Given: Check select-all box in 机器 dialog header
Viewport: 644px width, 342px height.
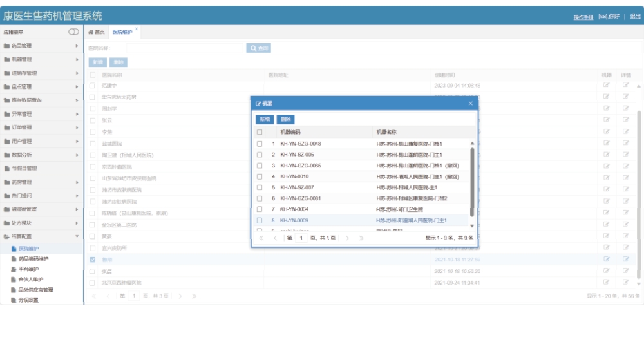Looking at the screenshot, I should click(260, 132).
